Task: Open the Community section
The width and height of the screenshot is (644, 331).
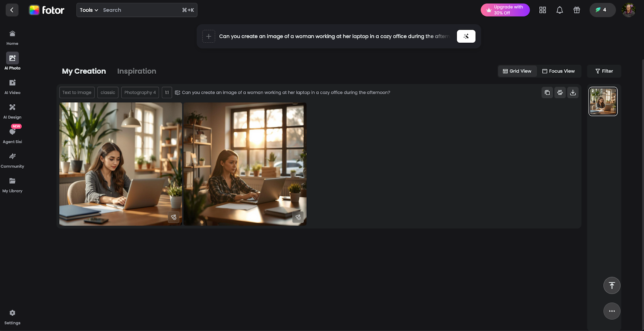Action: (12, 160)
